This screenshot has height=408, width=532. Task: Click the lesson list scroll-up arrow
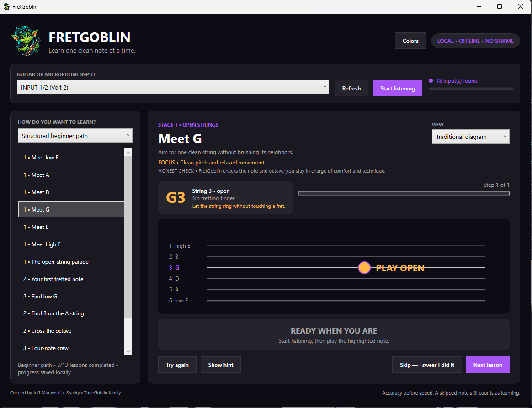(x=128, y=153)
